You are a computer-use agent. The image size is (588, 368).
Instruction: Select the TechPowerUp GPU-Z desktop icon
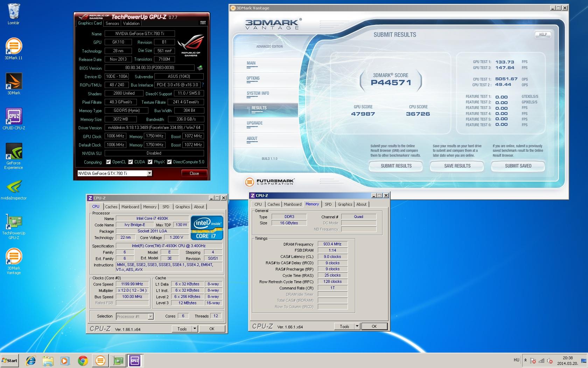[14, 226]
